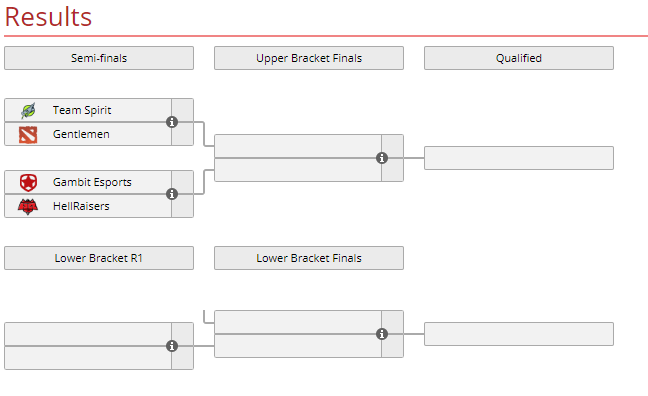The image size is (648, 396).
Task: Click the HellRaisers demon logo
Action: click(x=28, y=206)
